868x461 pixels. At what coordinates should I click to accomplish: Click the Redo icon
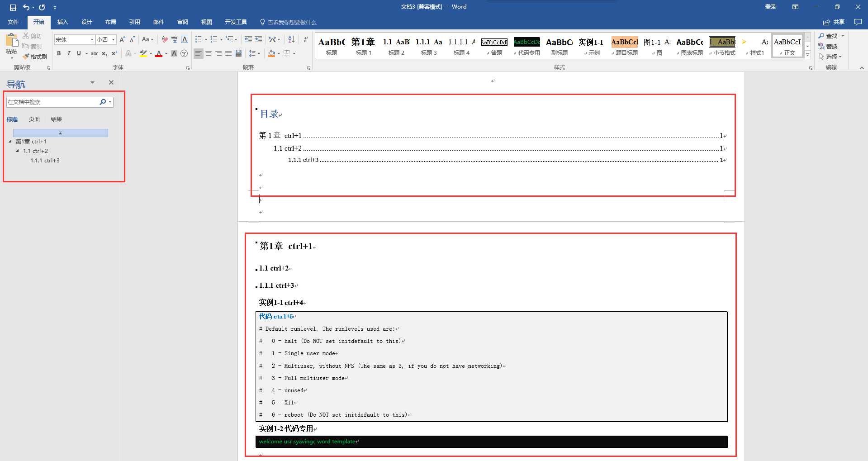click(x=42, y=7)
